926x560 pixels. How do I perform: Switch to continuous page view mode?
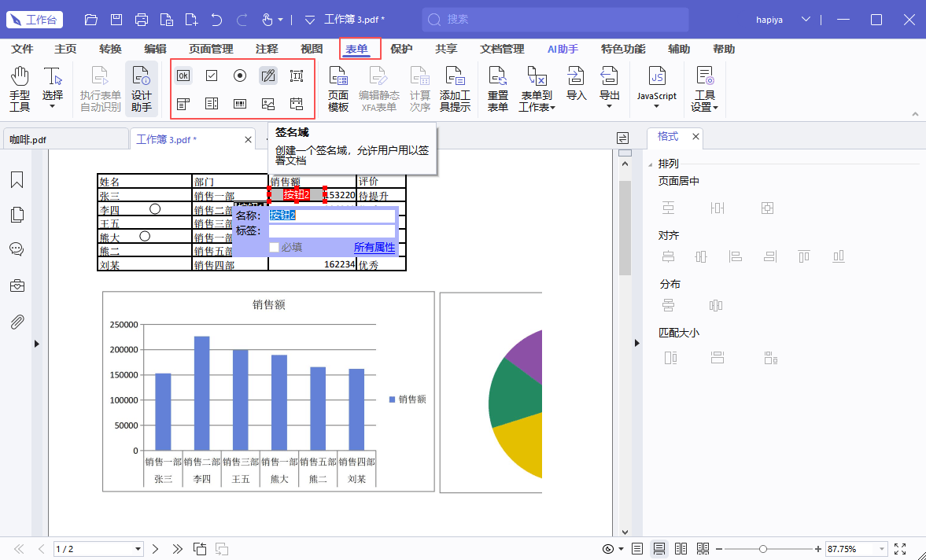pyautogui.click(x=659, y=549)
